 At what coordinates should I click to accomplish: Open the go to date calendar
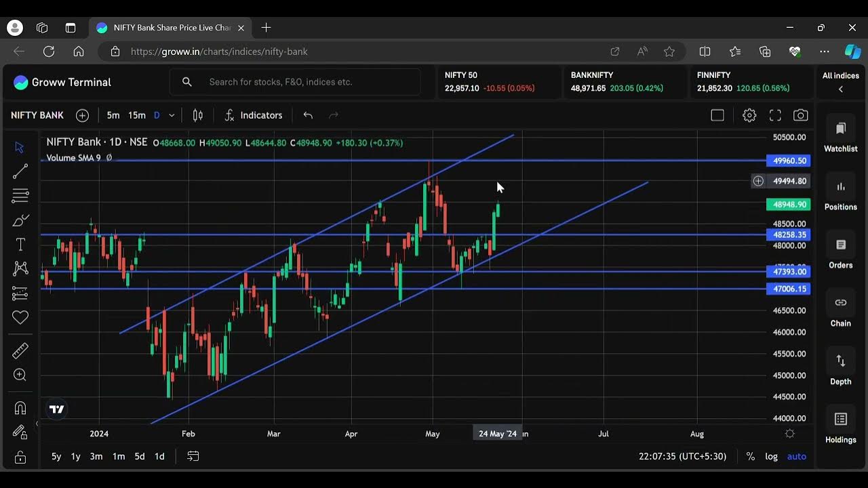tap(193, 456)
